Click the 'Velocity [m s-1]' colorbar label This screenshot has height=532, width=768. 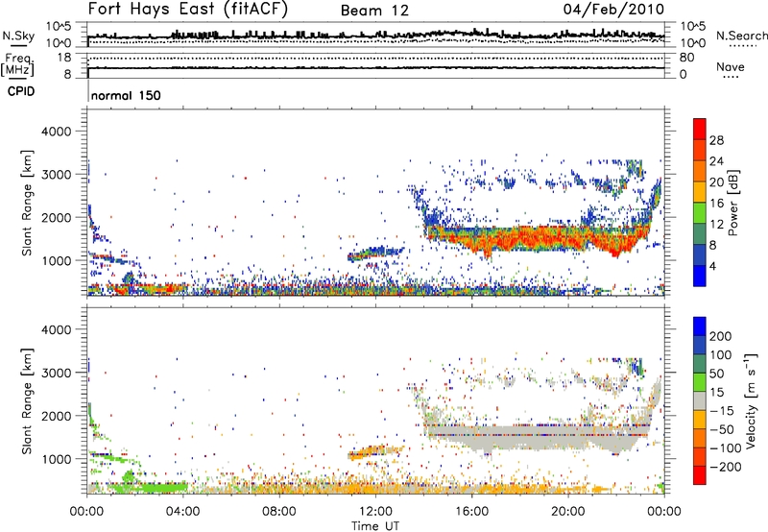(751, 400)
